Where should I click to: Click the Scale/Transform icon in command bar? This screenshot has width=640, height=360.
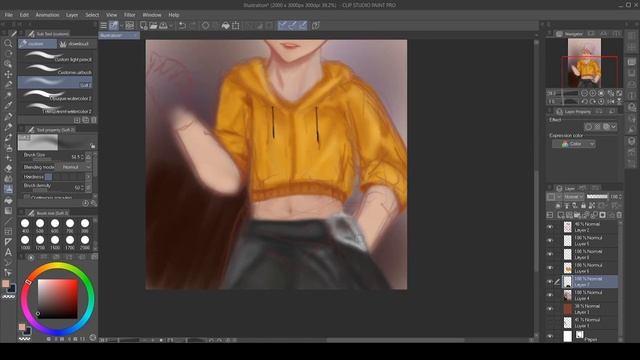(x=236, y=26)
